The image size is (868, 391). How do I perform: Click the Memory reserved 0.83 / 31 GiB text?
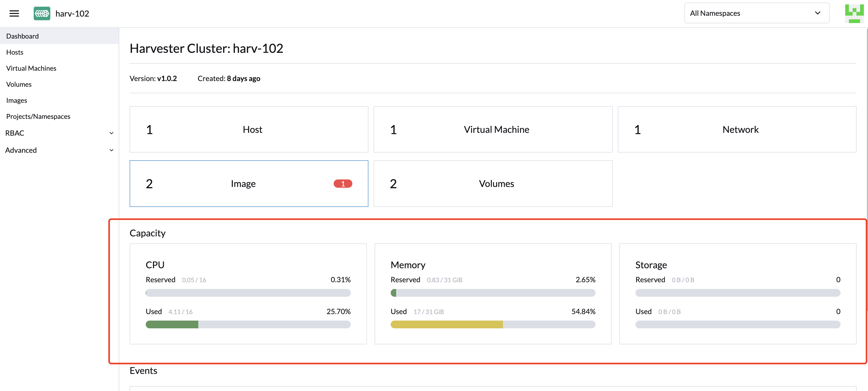(x=444, y=280)
